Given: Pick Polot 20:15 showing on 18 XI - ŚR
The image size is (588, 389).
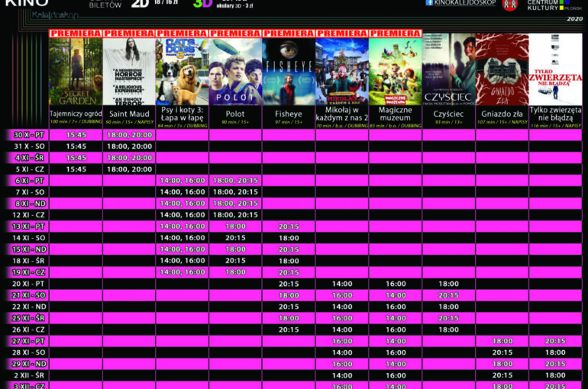Looking at the screenshot, I should [235, 261].
